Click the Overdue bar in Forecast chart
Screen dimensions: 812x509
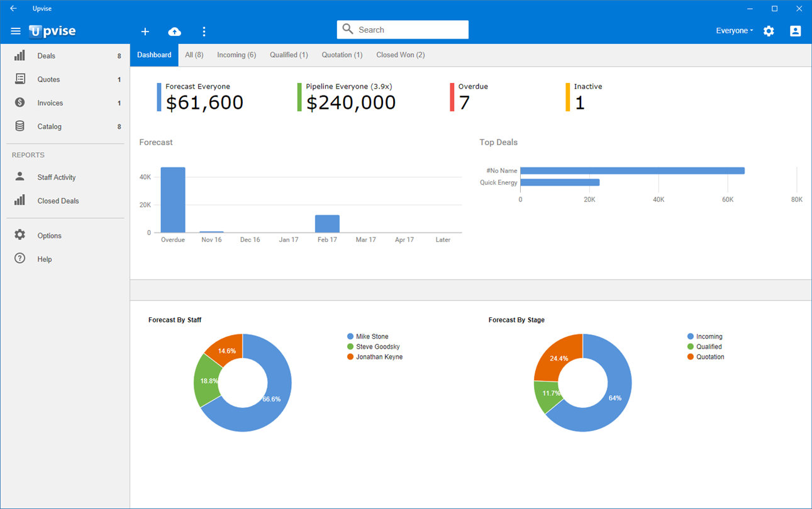click(x=173, y=200)
